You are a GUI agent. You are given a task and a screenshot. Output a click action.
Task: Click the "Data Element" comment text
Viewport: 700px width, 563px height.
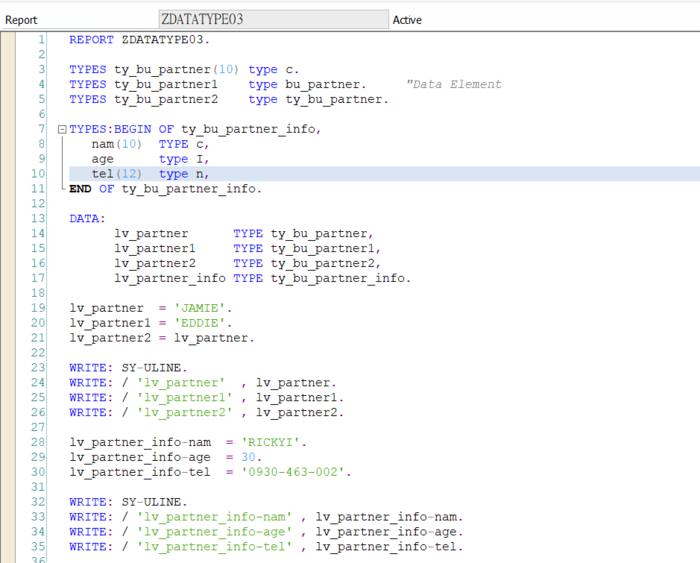(454, 84)
